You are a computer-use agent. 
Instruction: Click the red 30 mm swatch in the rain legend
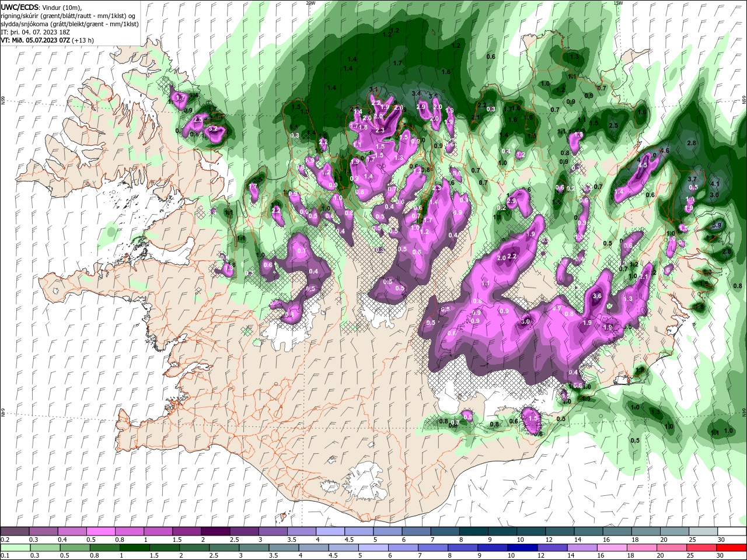(732, 548)
